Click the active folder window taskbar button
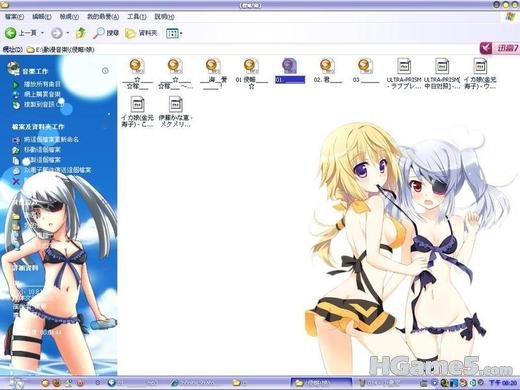Screen dimensions: 520x390 tap(321, 383)
